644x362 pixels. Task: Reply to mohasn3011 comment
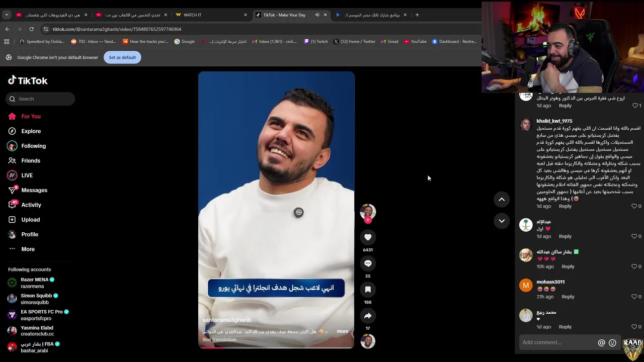(x=568, y=297)
